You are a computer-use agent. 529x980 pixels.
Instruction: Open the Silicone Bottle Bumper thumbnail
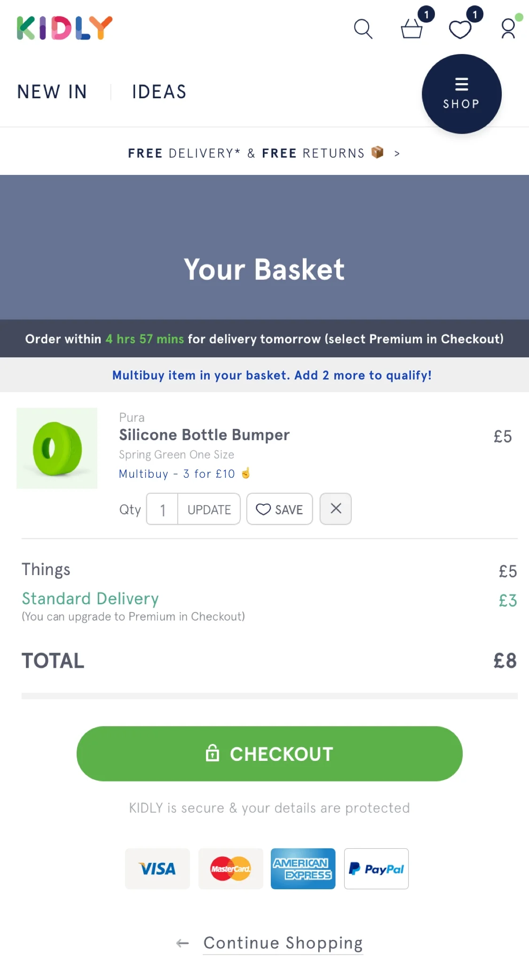pyautogui.click(x=57, y=448)
